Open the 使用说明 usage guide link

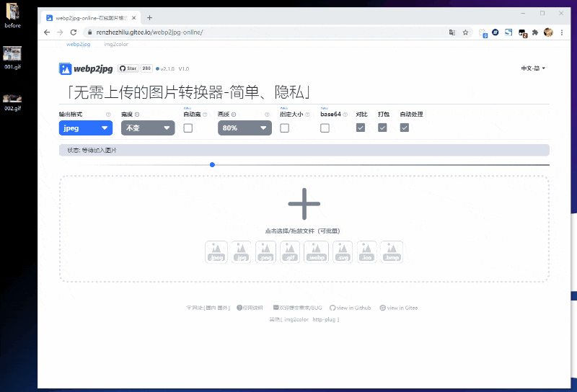(250, 308)
